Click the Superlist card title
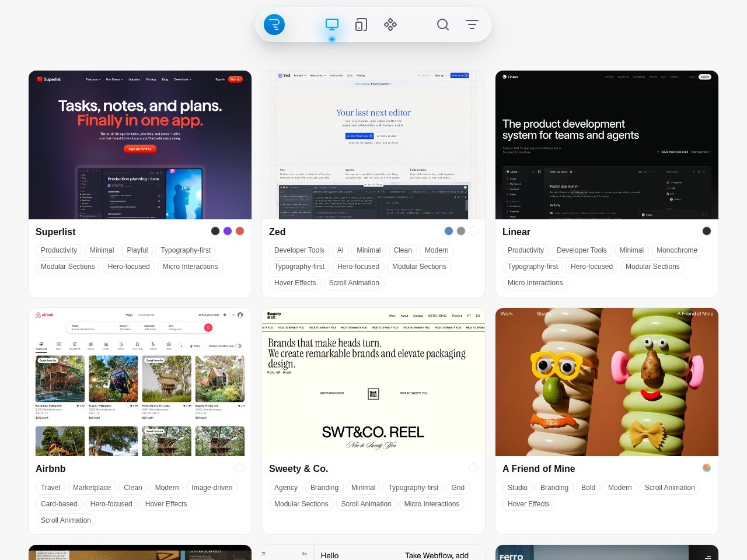The width and height of the screenshot is (747, 560). [x=55, y=232]
